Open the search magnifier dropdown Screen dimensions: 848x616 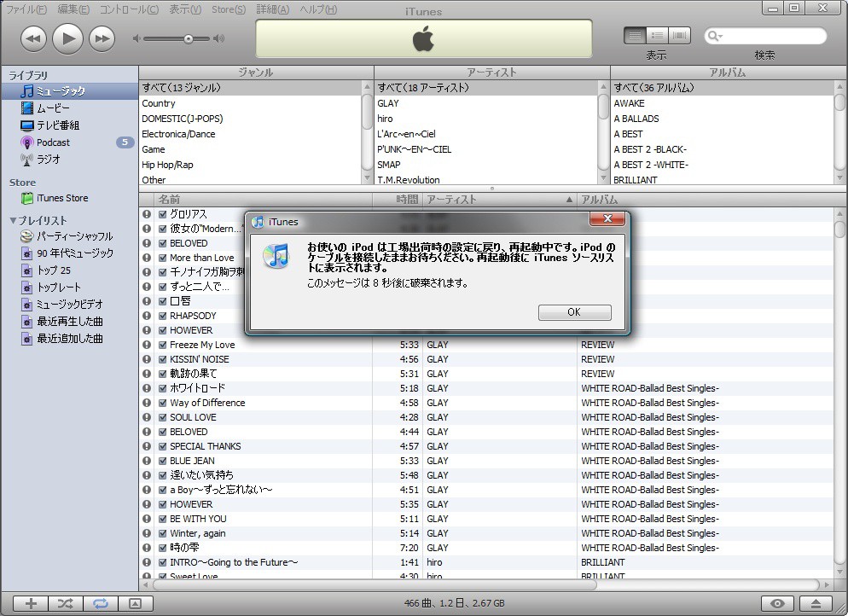715,36
